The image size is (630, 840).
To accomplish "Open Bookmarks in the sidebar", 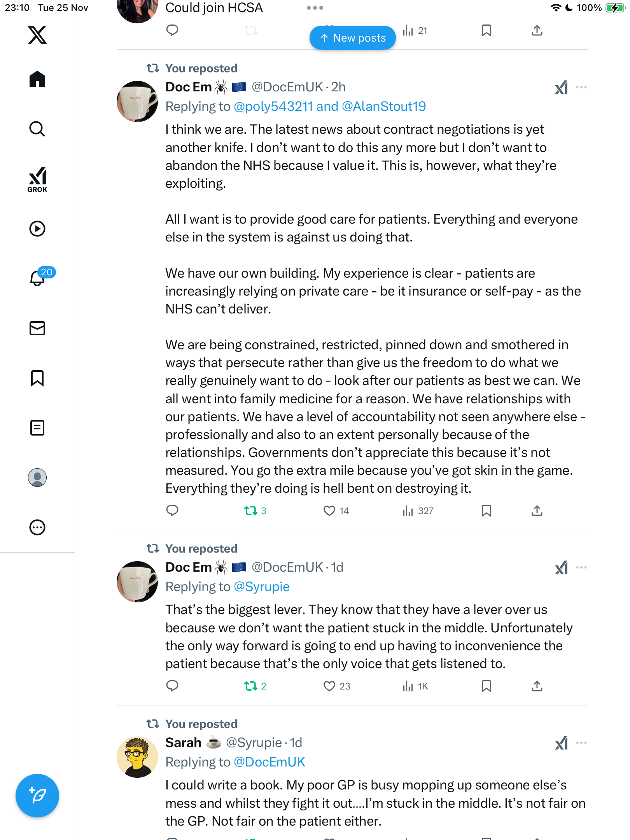I will pos(37,378).
